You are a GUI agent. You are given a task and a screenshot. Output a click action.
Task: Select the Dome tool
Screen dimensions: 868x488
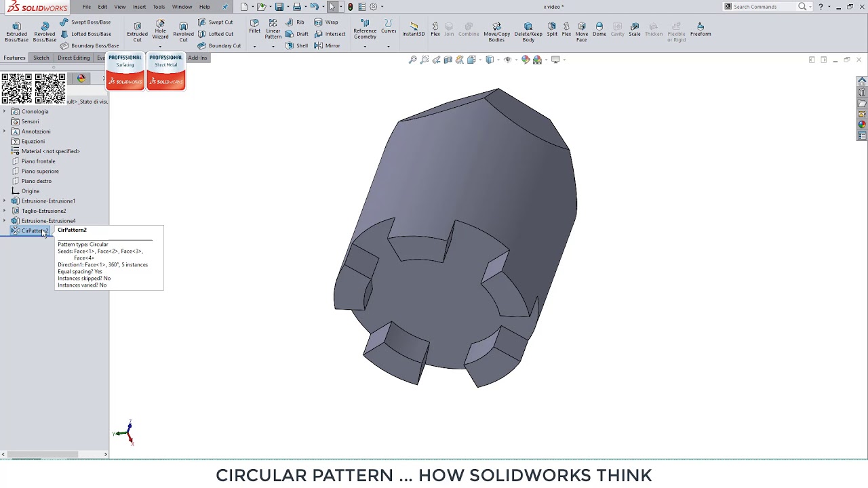[x=599, y=29]
